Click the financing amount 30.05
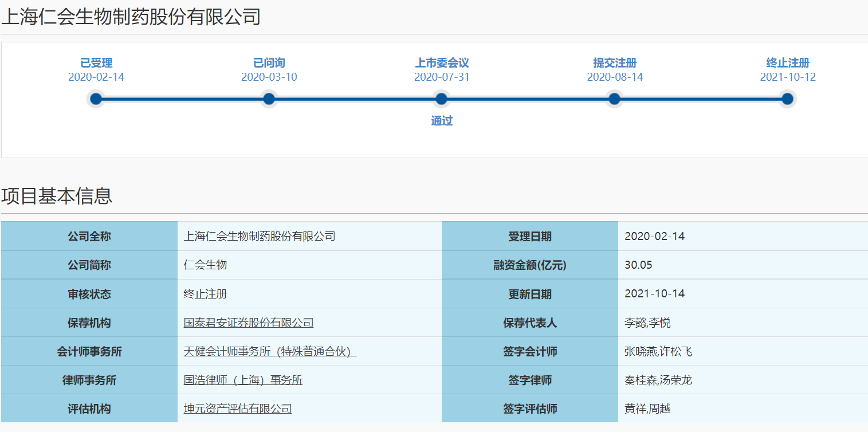Screen dimensions: 868x432 pos(638,265)
